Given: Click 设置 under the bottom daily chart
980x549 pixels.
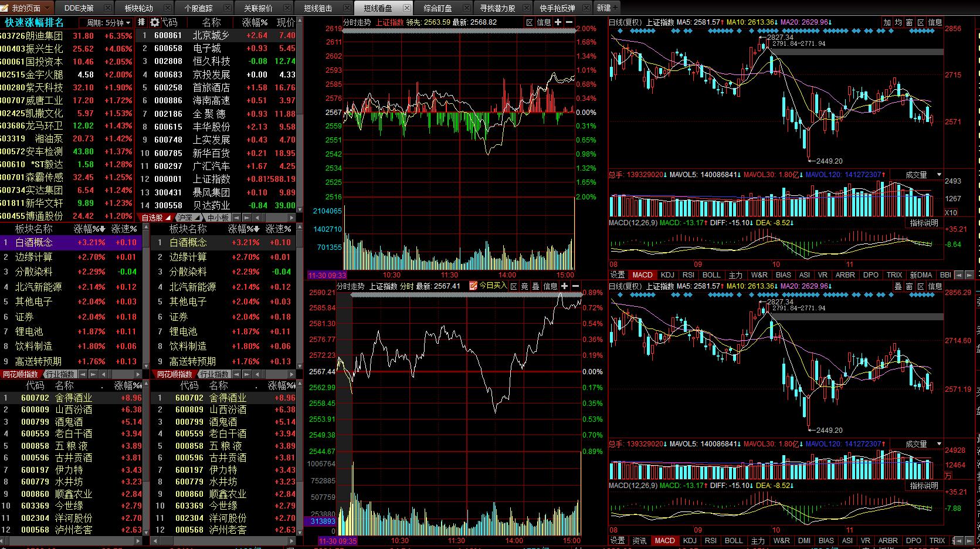Looking at the screenshot, I should pos(618,541).
